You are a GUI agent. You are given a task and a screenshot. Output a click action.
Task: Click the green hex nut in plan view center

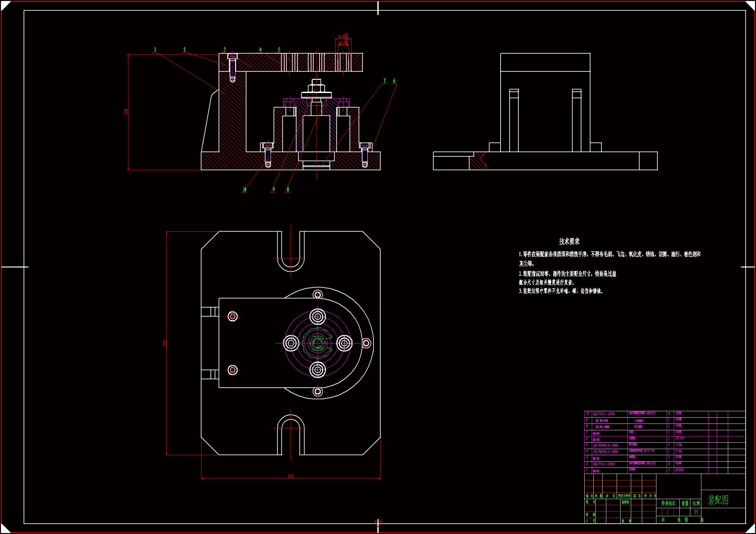pyautogui.click(x=318, y=343)
